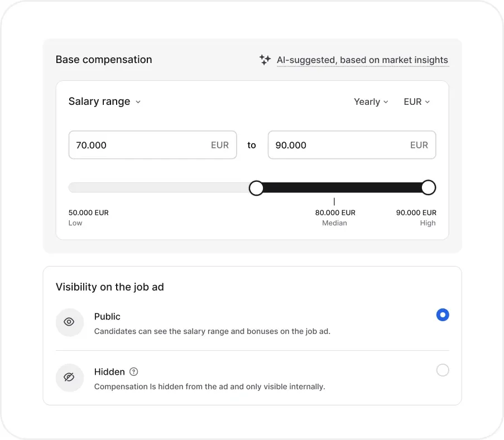Click the 90.000 EUR High label
504x440 pixels.
point(416,217)
